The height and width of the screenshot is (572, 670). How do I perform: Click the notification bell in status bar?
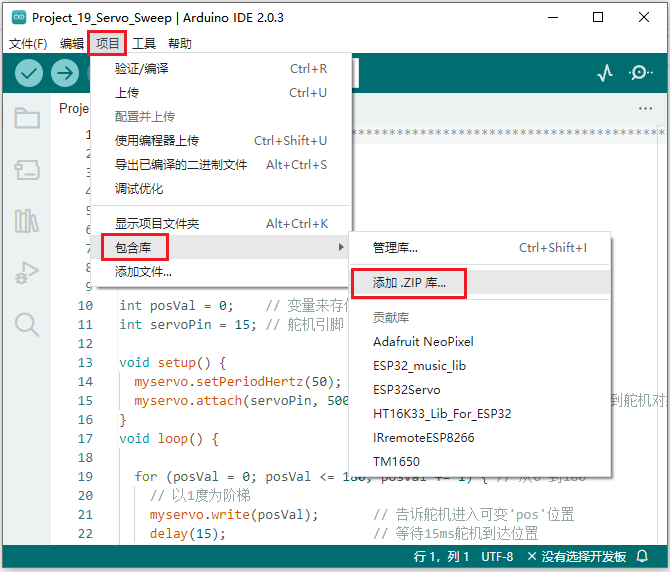coord(642,557)
